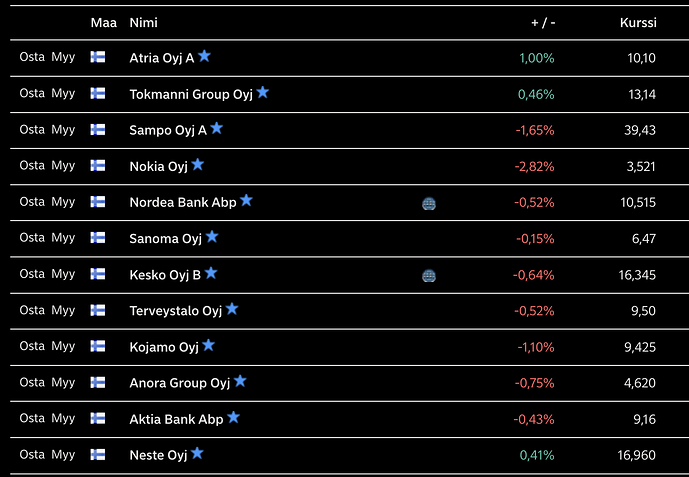Click the star icon beside Kojamo Oyj
This screenshot has width=689, height=477.
coord(208,345)
